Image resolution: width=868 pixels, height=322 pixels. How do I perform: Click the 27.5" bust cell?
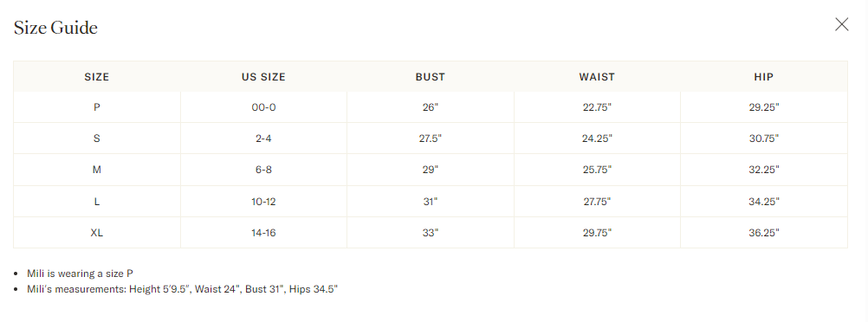point(431,138)
